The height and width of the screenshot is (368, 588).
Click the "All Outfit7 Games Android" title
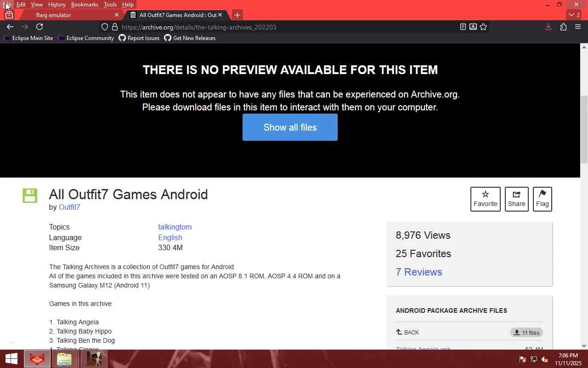point(129,194)
